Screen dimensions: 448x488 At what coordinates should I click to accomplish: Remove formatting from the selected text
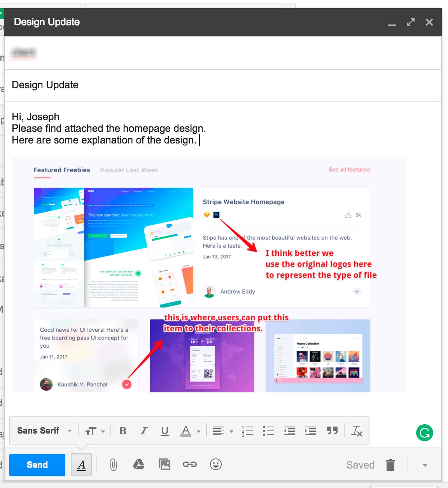pyautogui.click(x=357, y=431)
